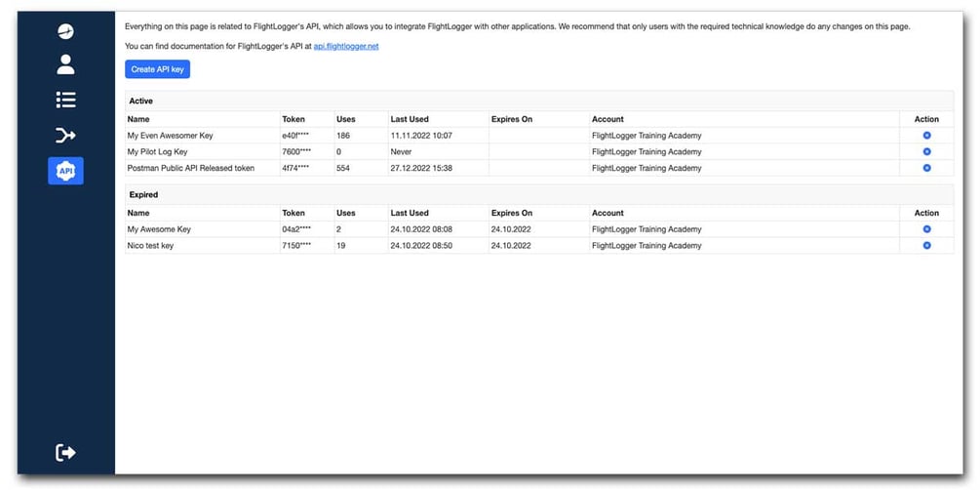Select the My Even Awesomer Key name
The height and width of the screenshot is (490, 980).
pyautogui.click(x=170, y=136)
